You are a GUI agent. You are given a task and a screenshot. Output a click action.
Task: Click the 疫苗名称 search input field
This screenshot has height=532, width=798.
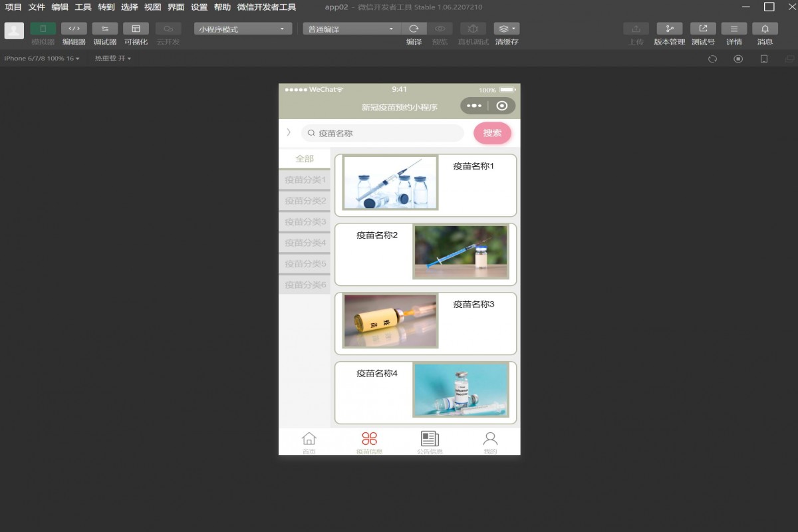(x=386, y=133)
